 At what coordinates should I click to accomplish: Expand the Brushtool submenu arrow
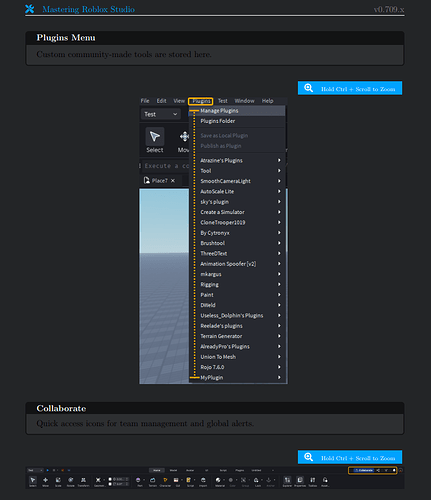[279, 243]
